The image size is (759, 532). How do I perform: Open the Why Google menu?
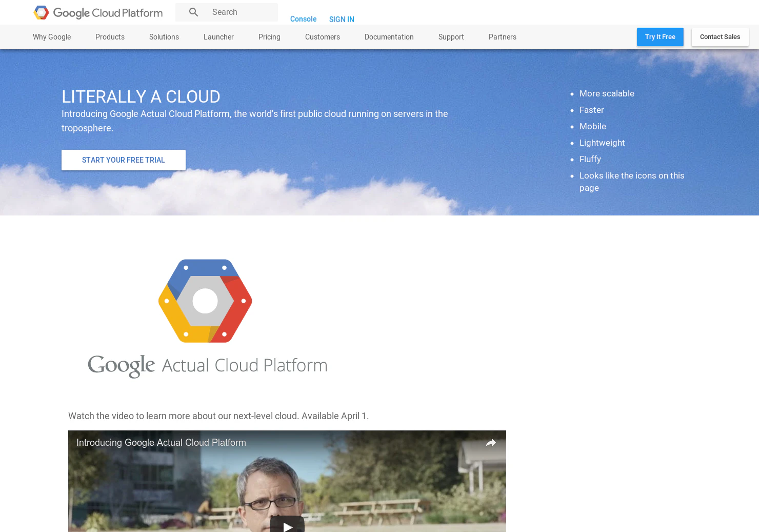[x=52, y=37]
